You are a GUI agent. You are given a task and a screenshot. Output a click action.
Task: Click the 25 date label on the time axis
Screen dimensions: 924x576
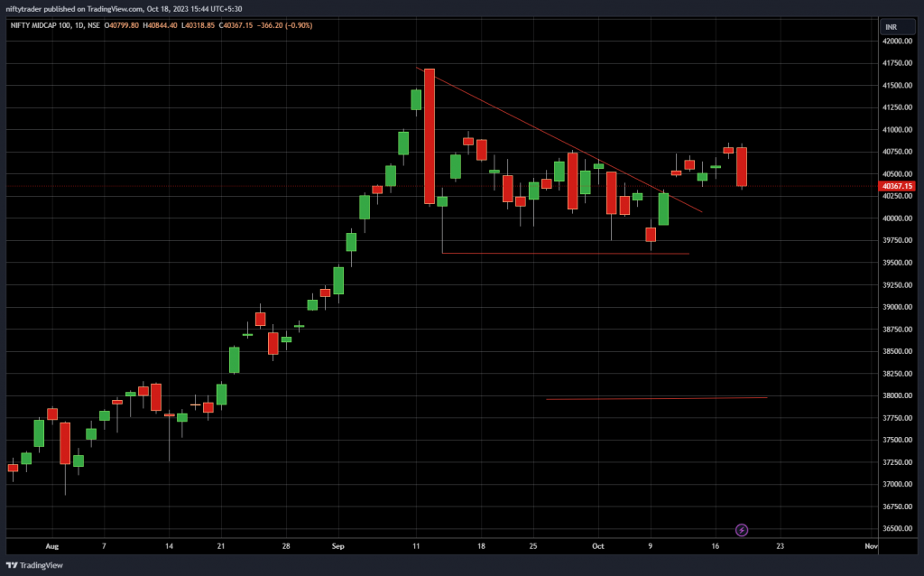coord(532,546)
